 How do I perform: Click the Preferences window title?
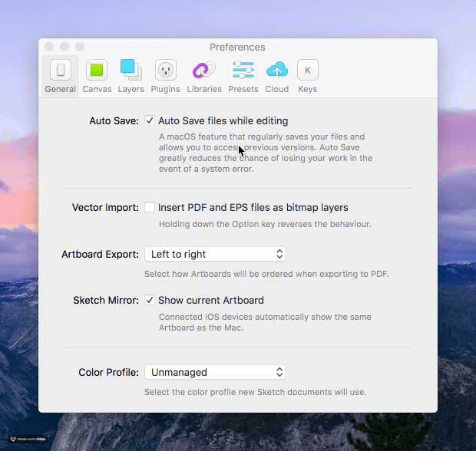[x=237, y=47]
